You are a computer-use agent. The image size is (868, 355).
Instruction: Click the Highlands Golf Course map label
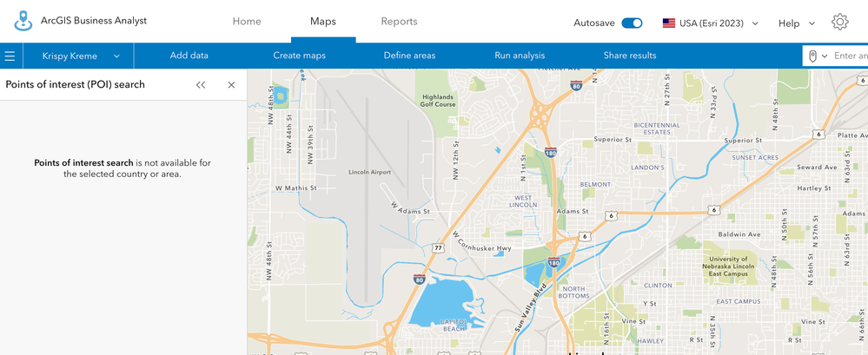tap(438, 100)
